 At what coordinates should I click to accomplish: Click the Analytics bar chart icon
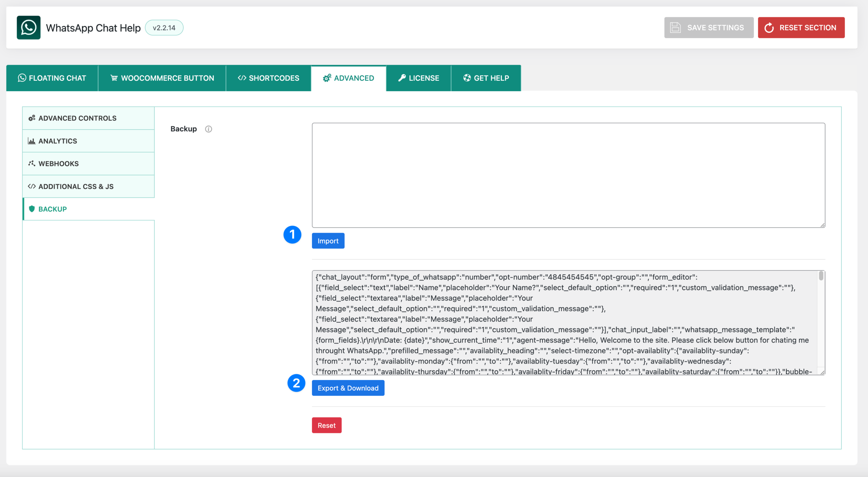pyautogui.click(x=32, y=141)
